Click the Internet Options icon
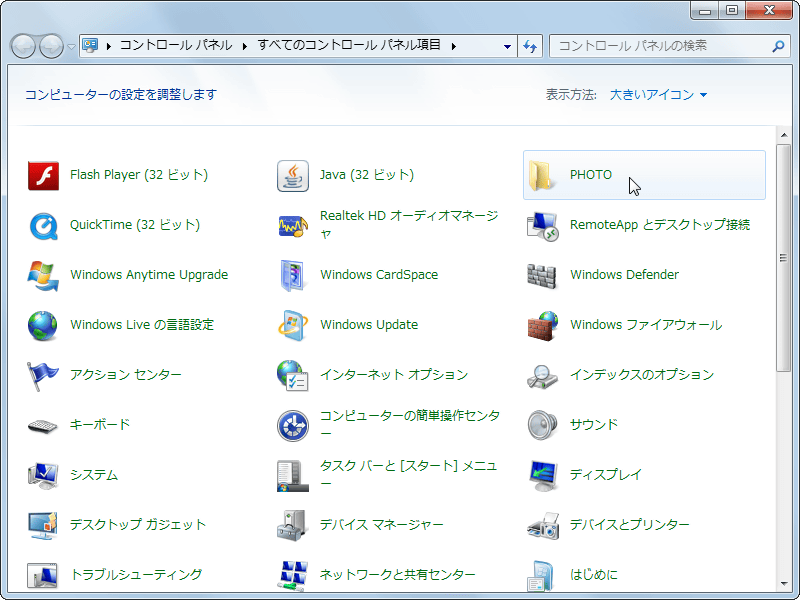 [x=293, y=376]
